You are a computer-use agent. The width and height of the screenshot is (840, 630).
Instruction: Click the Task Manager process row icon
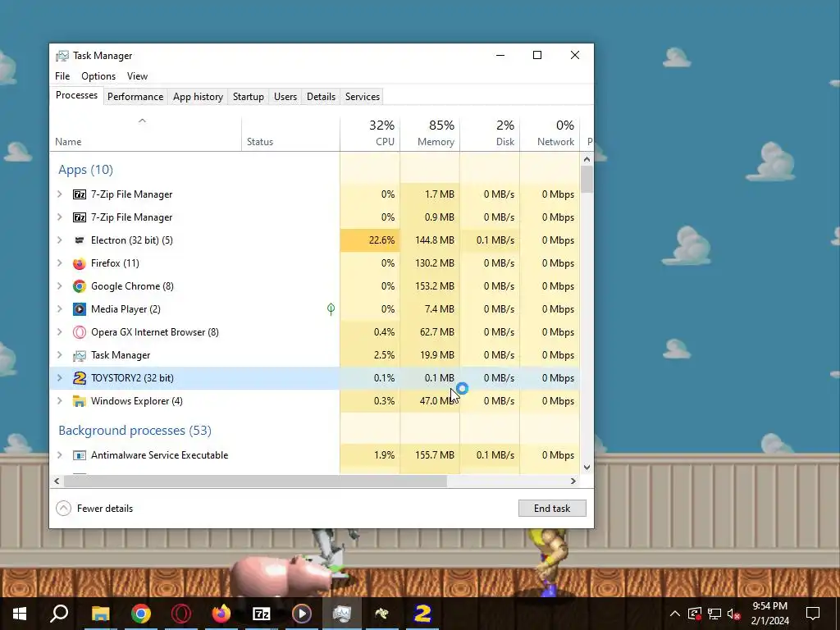pos(80,355)
